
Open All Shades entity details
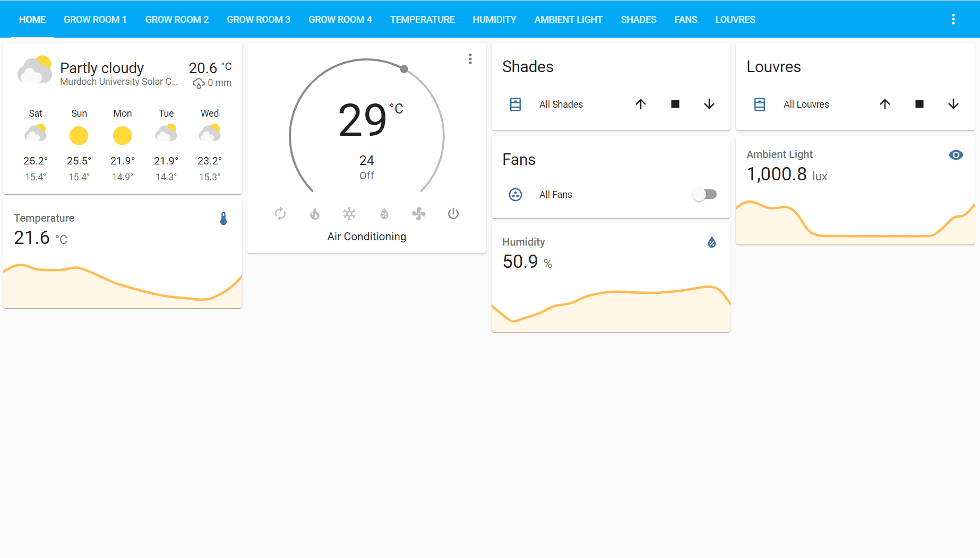pyautogui.click(x=561, y=104)
